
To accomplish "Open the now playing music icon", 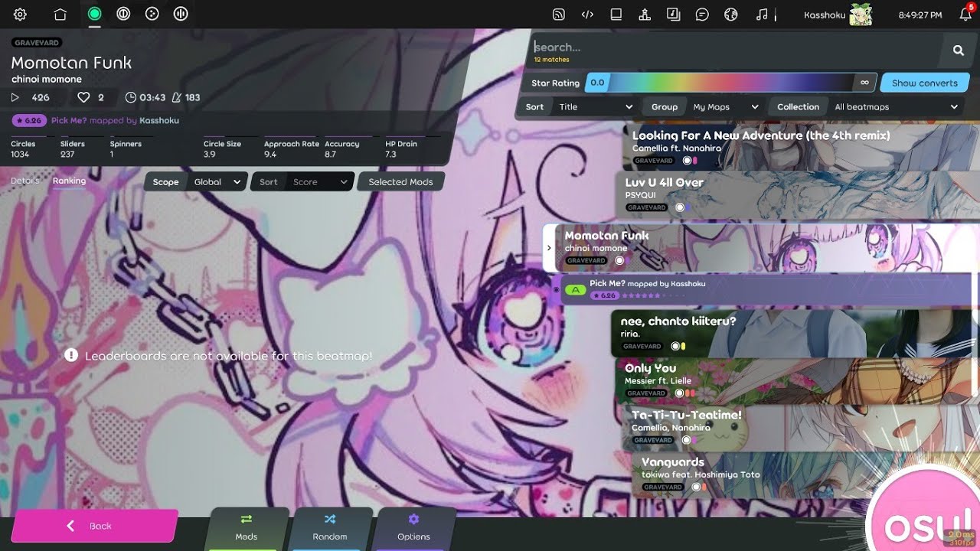I will pyautogui.click(x=761, y=14).
